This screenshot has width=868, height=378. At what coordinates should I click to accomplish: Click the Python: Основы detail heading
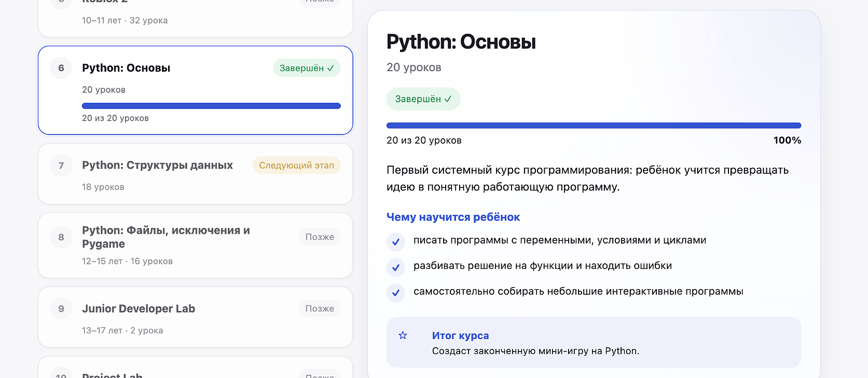(x=461, y=42)
